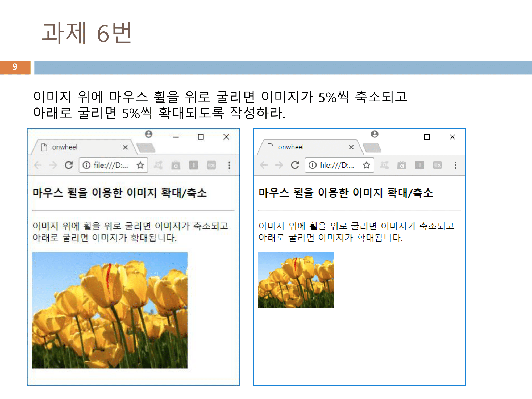Open three-dot menu in right browser
Viewport: 532px width, 399px height.
[455, 165]
